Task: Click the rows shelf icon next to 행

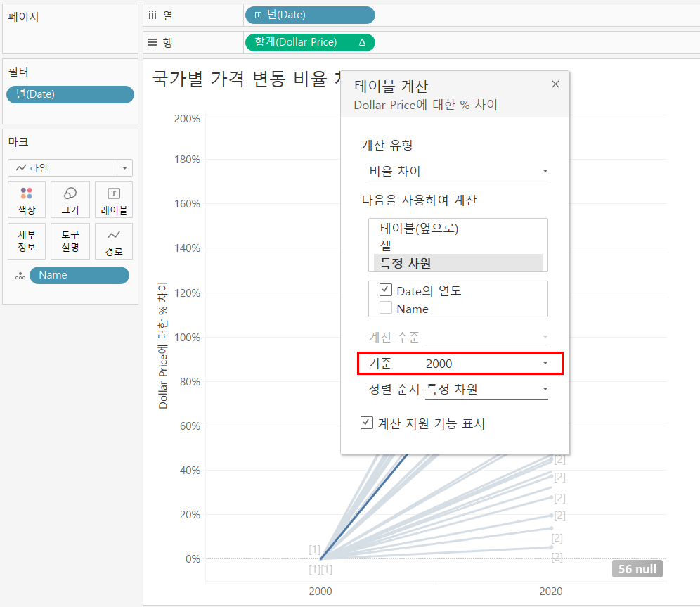Action: [x=153, y=42]
